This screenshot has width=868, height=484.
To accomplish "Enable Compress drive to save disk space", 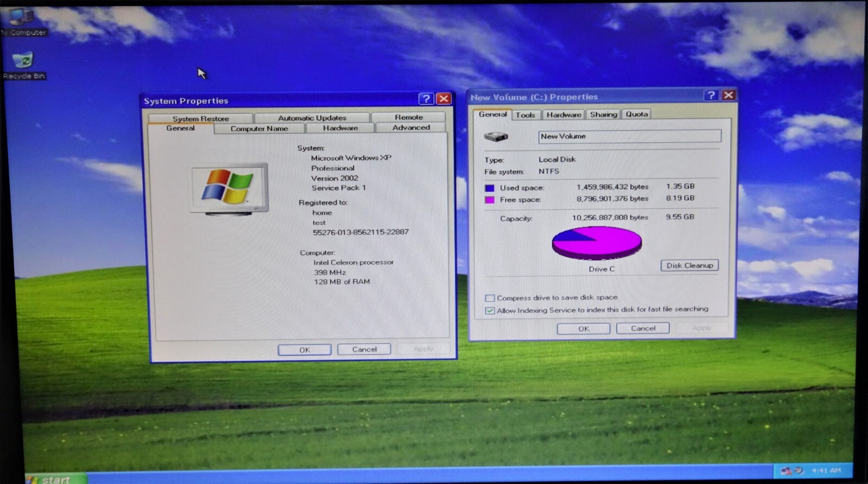I will point(490,298).
